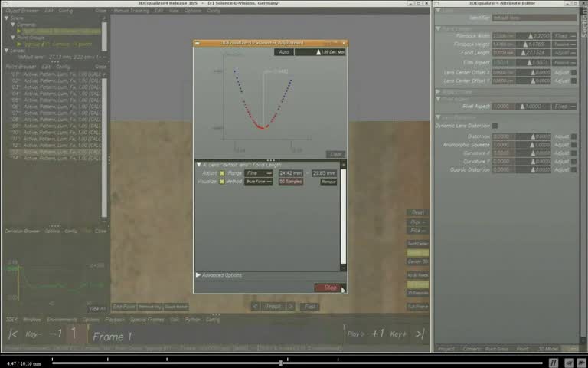Screen dimensions: 588x368
Task: Open the Playback menu in bottom bar
Action: (114, 320)
